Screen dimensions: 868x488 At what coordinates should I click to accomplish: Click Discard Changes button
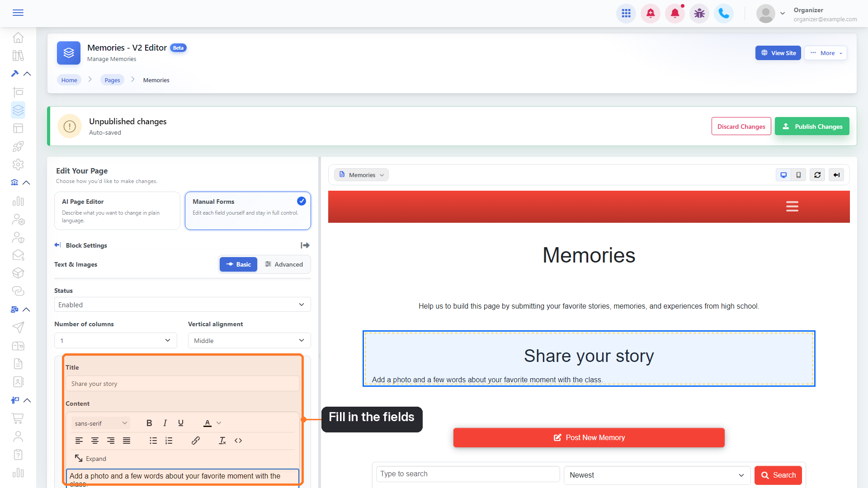[741, 127]
